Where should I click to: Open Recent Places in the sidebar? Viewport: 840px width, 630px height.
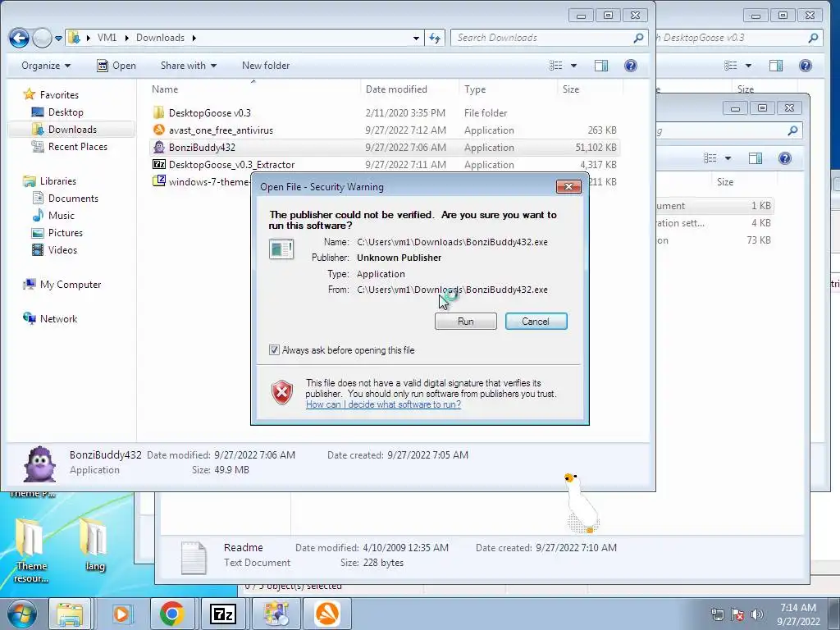[x=78, y=146]
